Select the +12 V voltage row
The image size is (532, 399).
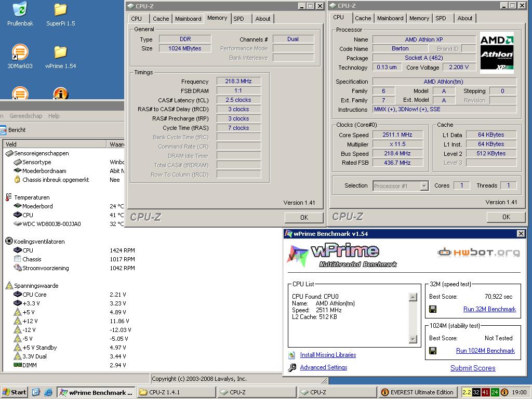point(71,321)
